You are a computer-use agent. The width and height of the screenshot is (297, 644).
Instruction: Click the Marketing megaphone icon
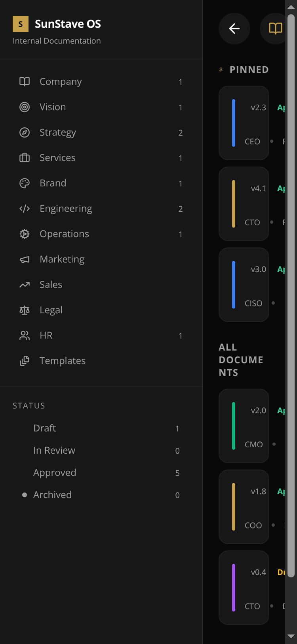(x=25, y=259)
